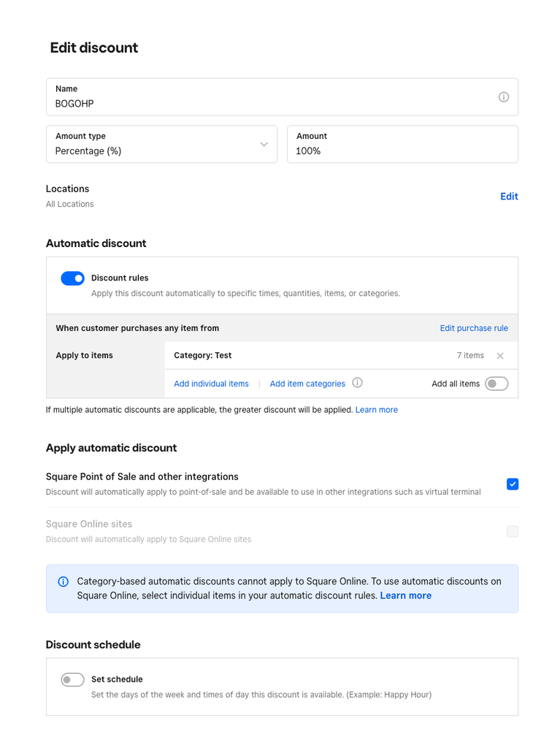Click Edit next to Locations

point(509,197)
